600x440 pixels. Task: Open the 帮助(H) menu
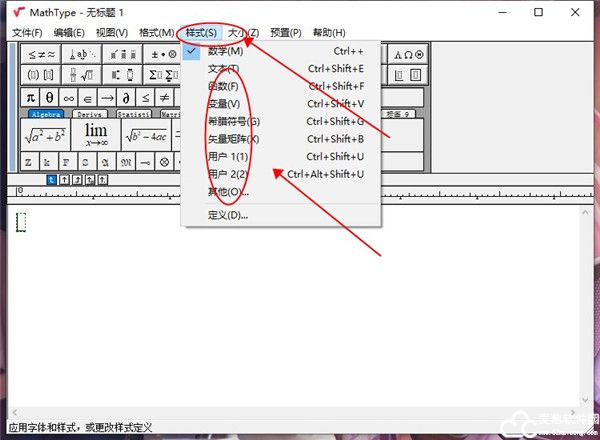click(x=328, y=32)
